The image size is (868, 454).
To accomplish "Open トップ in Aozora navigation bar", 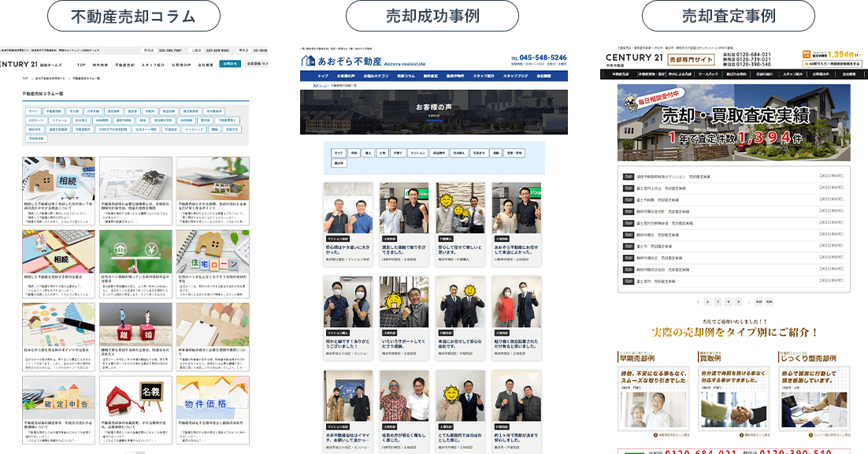I will click(x=323, y=76).
